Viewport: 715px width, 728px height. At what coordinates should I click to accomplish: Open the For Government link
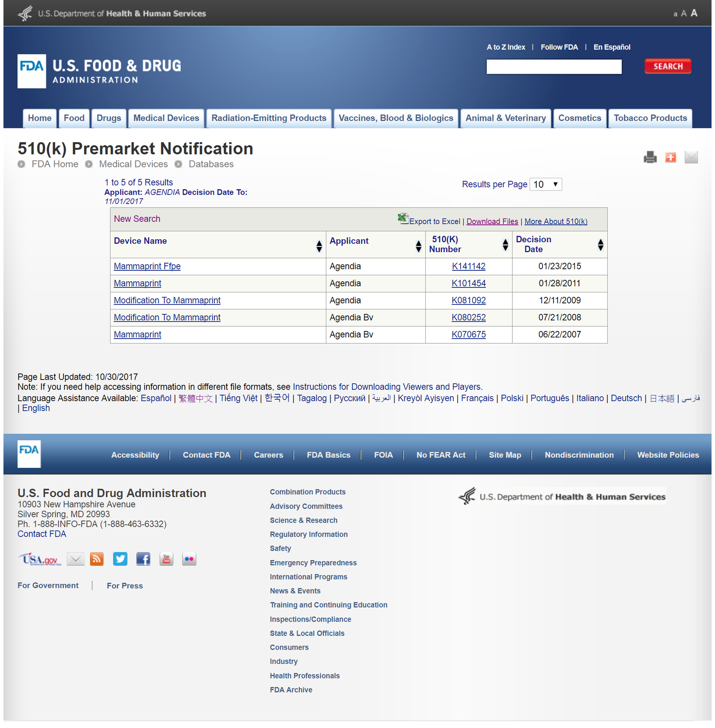pos(48,585)
